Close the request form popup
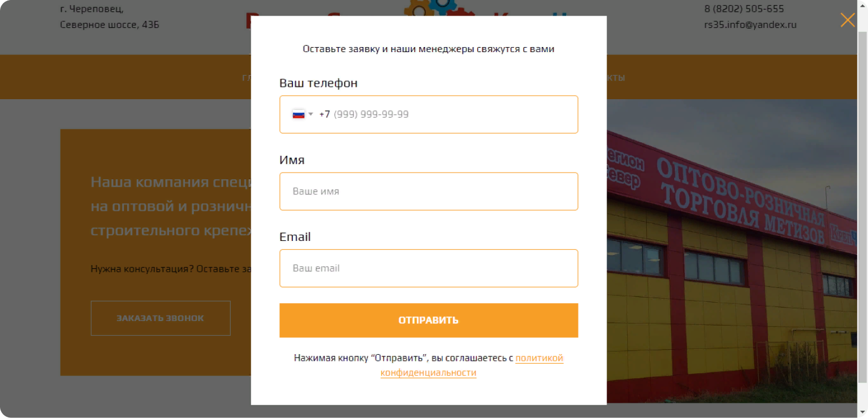This screenshot has height=418, width=868. coord(847,20)
